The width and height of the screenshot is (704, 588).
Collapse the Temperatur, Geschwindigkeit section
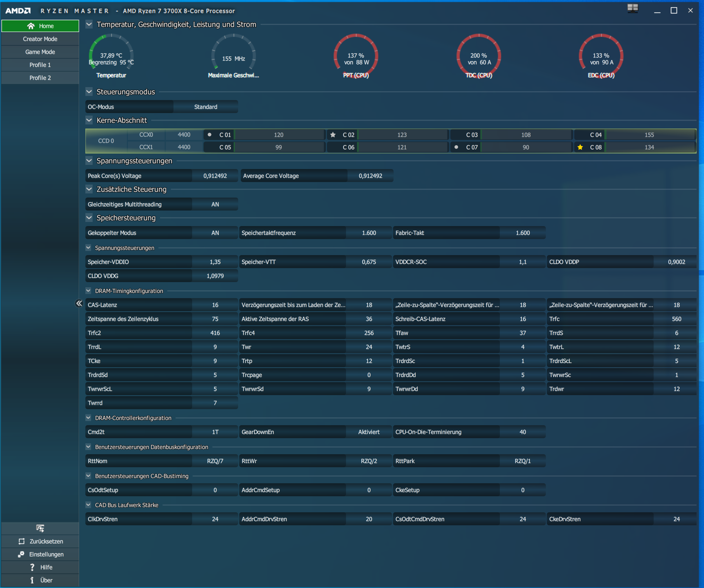click(x=89, y=24)
